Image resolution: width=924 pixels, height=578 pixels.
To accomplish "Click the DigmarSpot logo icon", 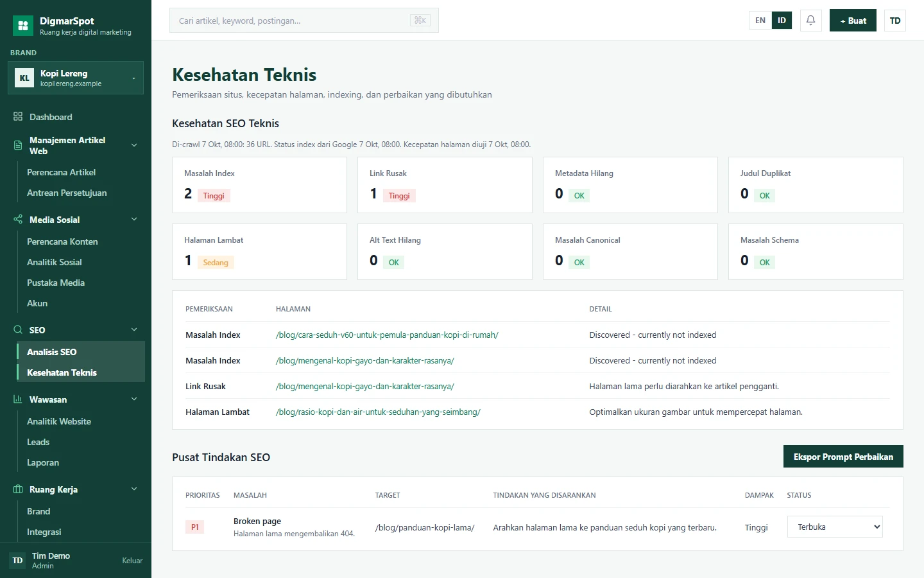I will (x=23, y=26).
